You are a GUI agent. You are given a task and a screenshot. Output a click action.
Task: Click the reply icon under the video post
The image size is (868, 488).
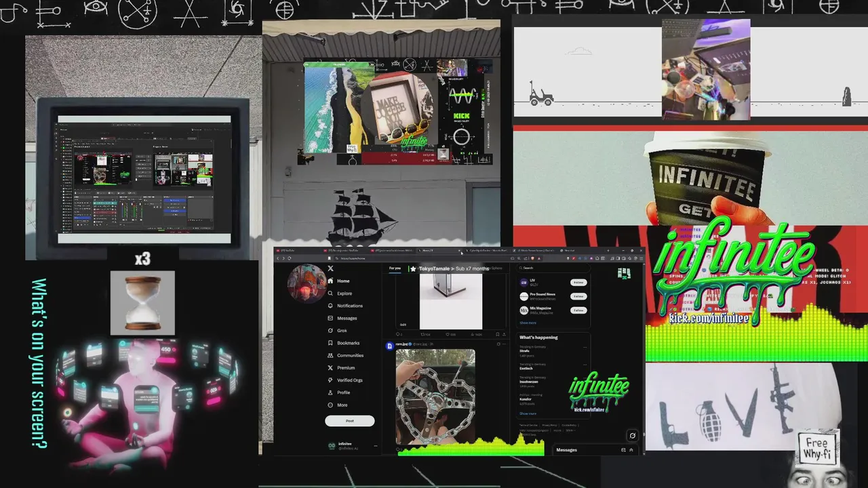(x=399, y=334)
